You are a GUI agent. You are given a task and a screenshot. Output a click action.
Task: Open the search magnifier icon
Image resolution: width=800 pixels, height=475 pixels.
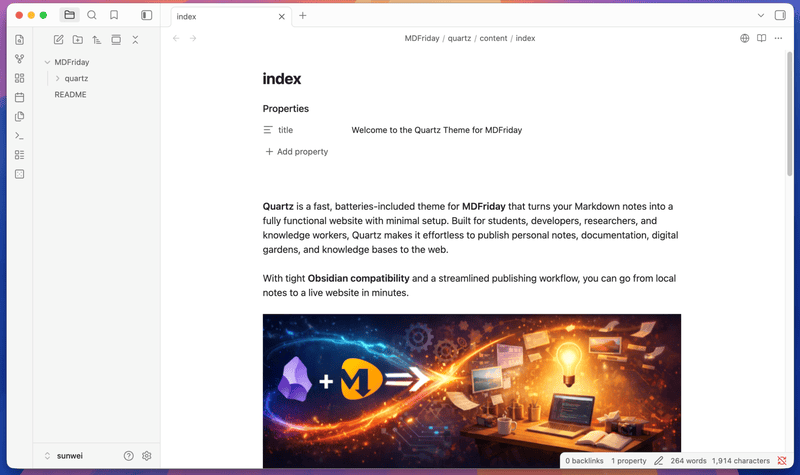[92, 15]
